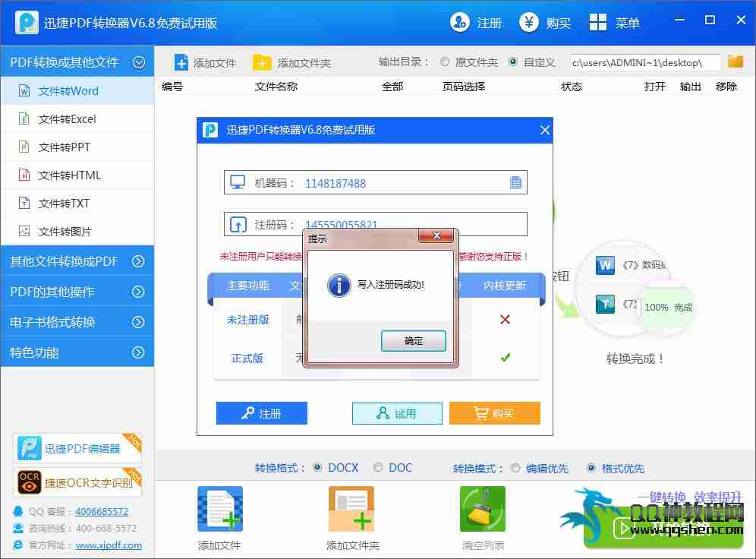Click the 正式版 row label

(247, 358)
